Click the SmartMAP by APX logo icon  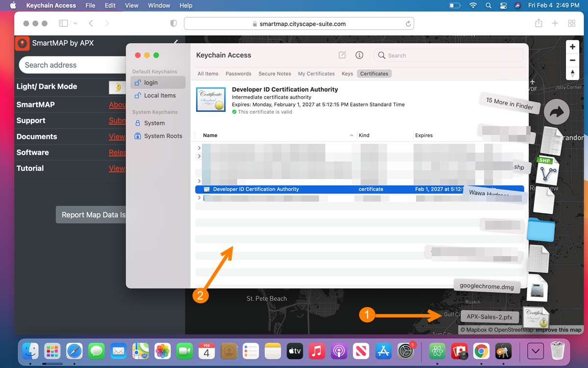22,43
